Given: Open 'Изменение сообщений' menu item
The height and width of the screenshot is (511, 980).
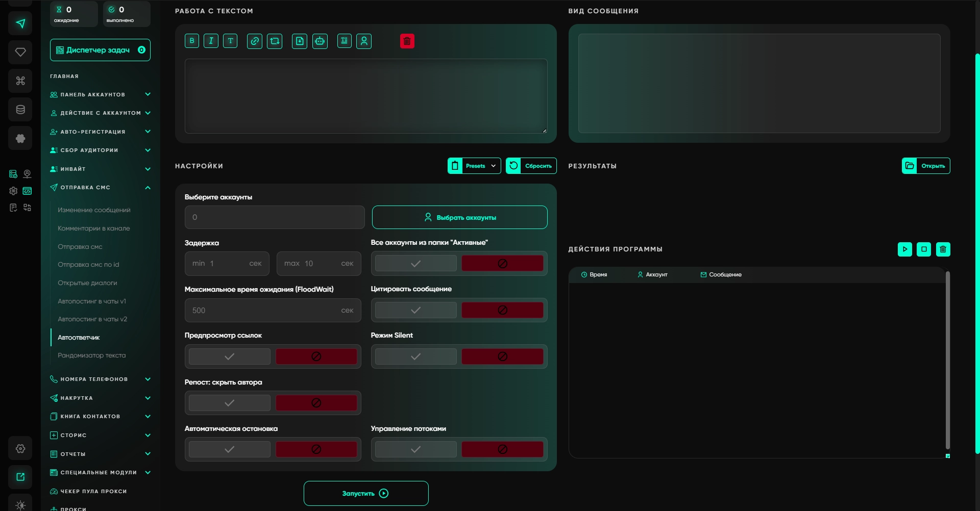Looking at the screenshot, I should (94, 210).
